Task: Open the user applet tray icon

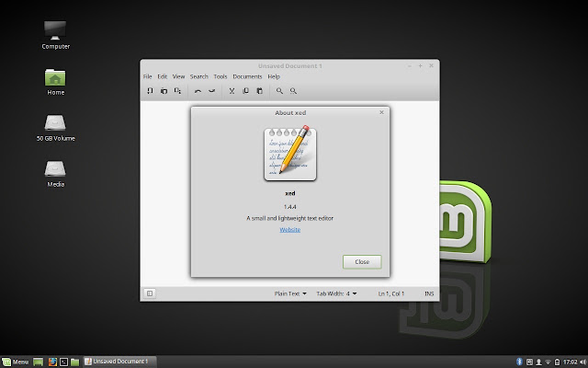Action: pos(539,362)
